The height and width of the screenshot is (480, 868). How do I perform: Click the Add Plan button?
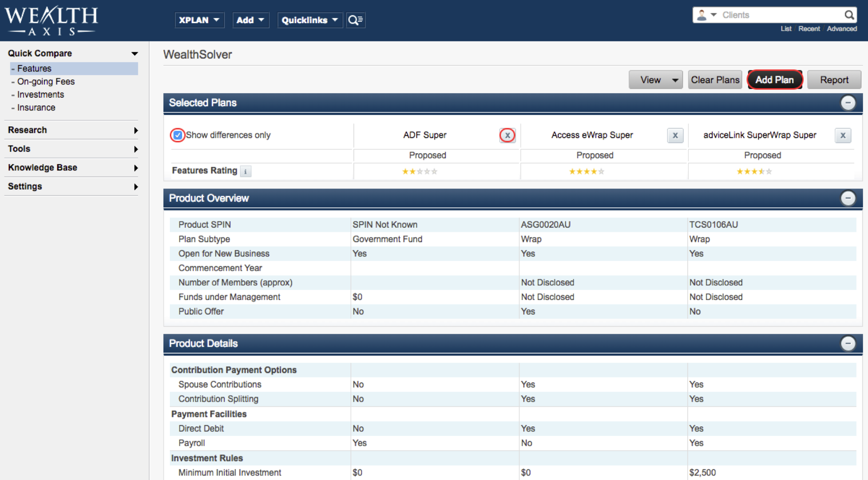[774, 80]
